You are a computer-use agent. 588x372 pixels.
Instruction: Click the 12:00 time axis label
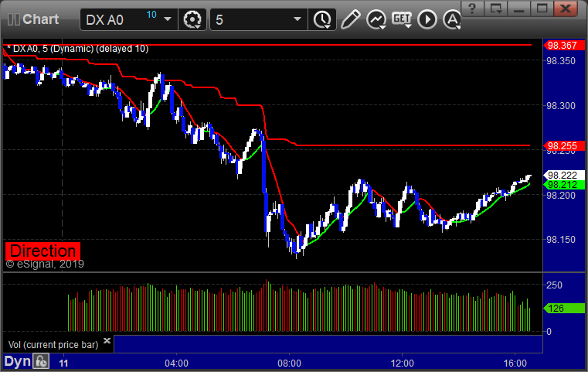click(402, 363)
